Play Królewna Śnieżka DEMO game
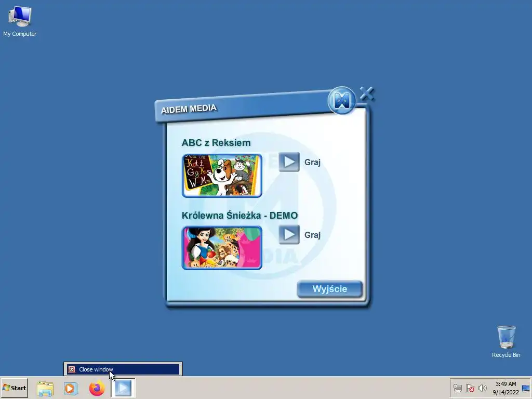 [x=289, y=234]
